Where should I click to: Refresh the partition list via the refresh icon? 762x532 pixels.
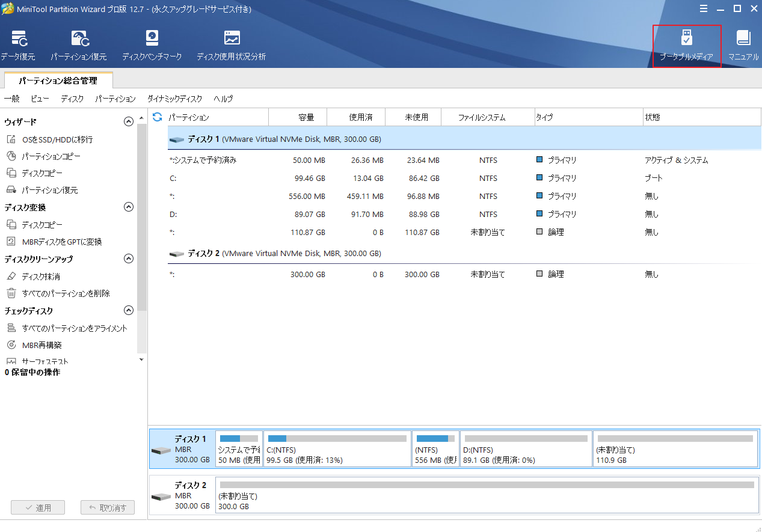point(158,117)
